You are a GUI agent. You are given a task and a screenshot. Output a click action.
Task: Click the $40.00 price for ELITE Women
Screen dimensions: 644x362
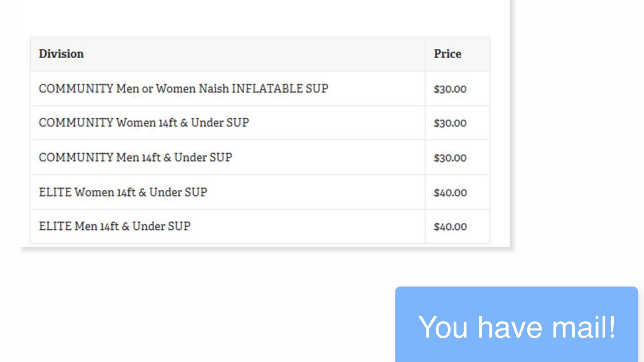coord(450,193)
